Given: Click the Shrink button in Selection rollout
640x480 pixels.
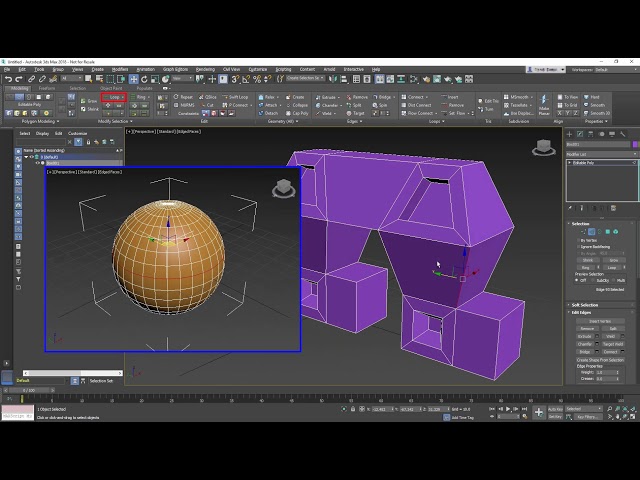Looking at the screenshot, I should 588,260.
